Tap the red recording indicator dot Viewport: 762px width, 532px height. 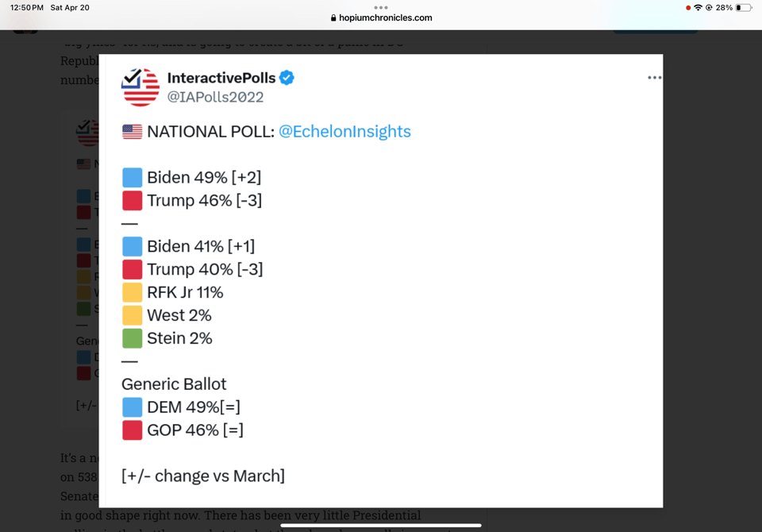[687, 8]
